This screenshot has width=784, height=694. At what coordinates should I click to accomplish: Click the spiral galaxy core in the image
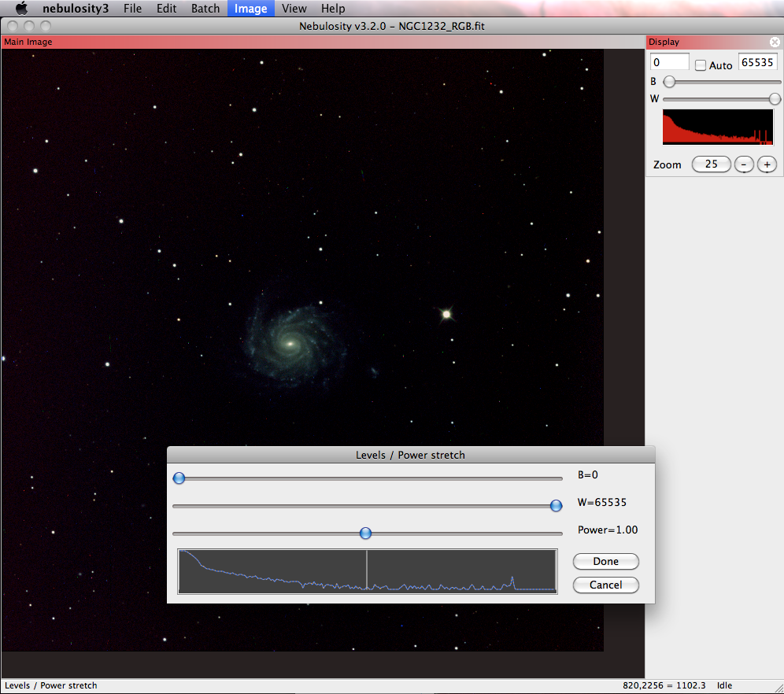[290, 344]
